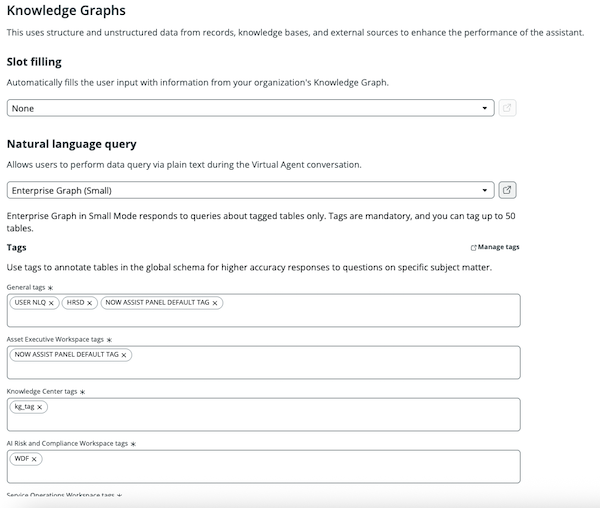Click the Knowledge Center tags label
Image resolution: width=600 pixels, height=508 pixels.
(x=42, y=391)
